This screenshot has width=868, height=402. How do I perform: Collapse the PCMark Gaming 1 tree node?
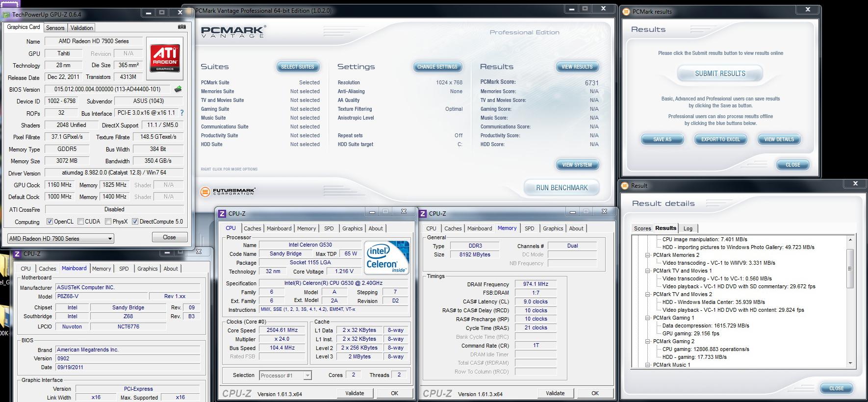coord(647,318)
